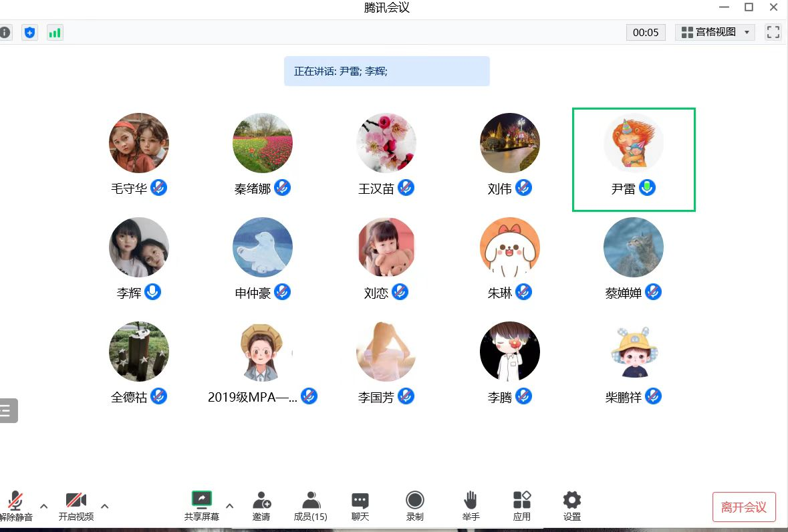Turn on camera with 开启视频

(x=76, y=506)
